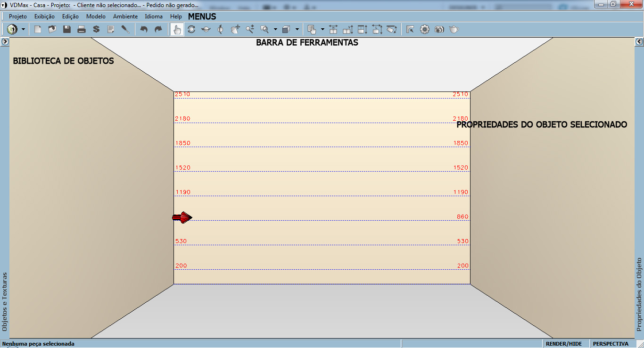This screenshot has height=348, width=644.
Task: Expand the right properties panel arrow
Action: [639, 42]
